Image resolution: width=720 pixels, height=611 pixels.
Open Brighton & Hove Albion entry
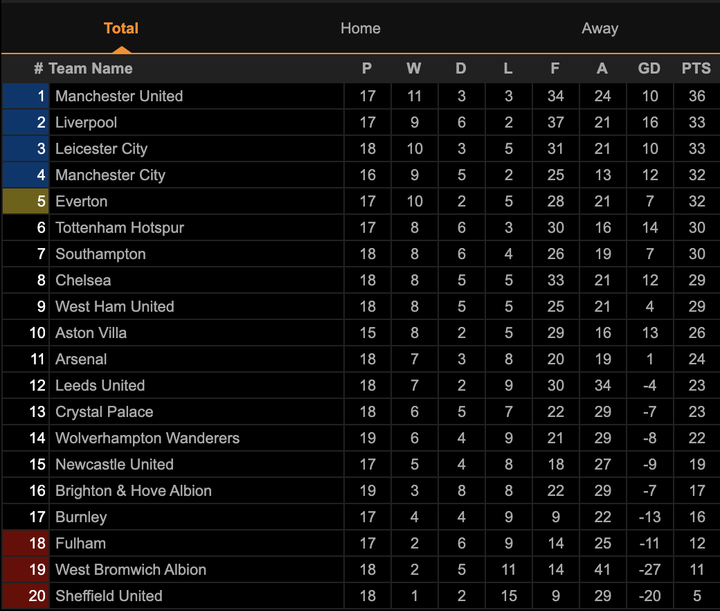click(x=133, y=491)
